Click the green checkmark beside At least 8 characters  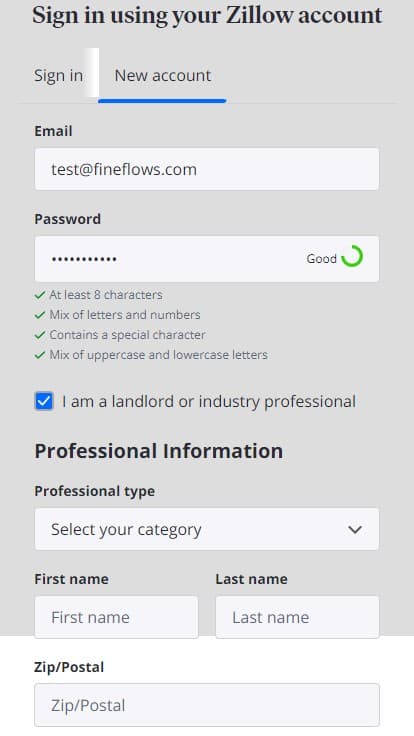(x=40, y=296)
